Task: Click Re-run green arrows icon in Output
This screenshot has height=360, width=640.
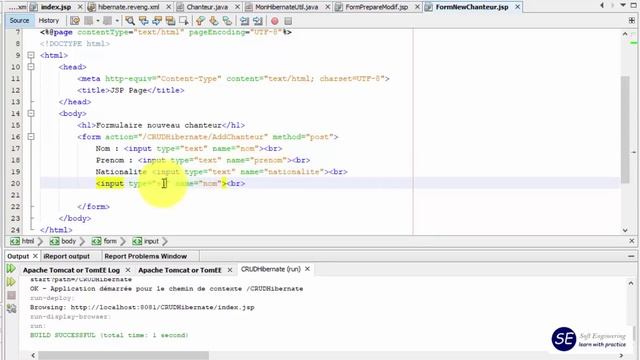Action: pos(11,268)
